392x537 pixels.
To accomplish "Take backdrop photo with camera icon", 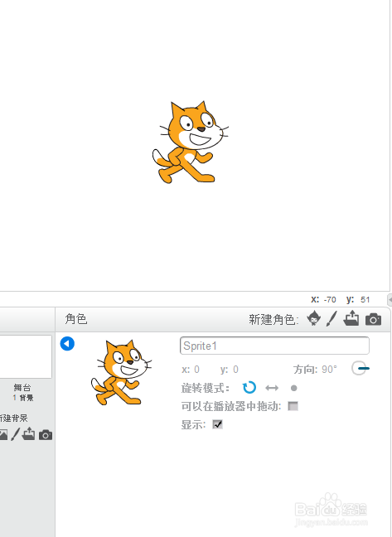I will click(46, 435).
